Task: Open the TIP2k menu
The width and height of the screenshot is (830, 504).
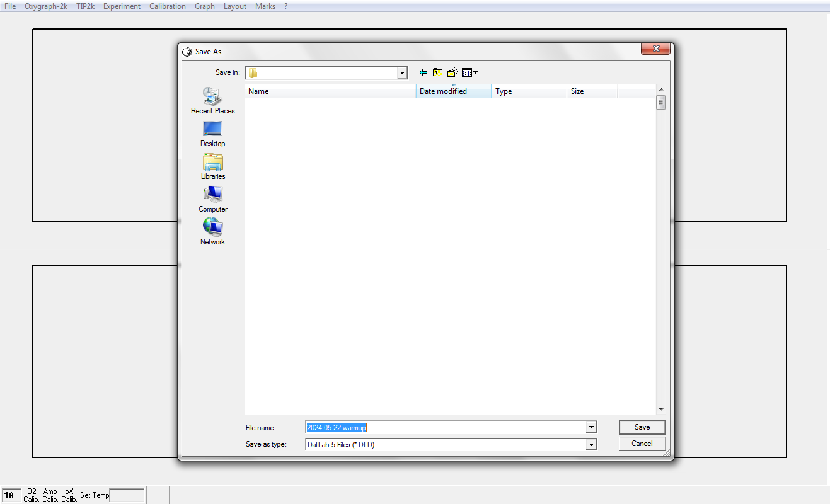Action: [x=86, y=6]
